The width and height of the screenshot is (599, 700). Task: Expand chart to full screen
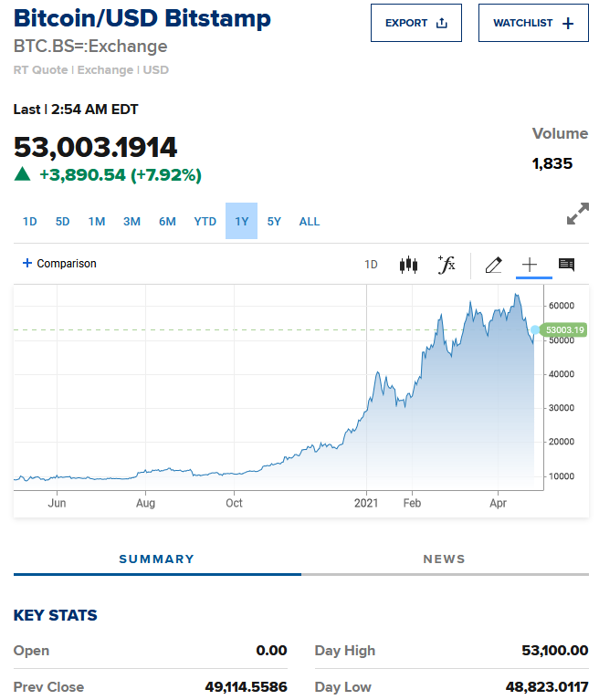tap(577, 214)
